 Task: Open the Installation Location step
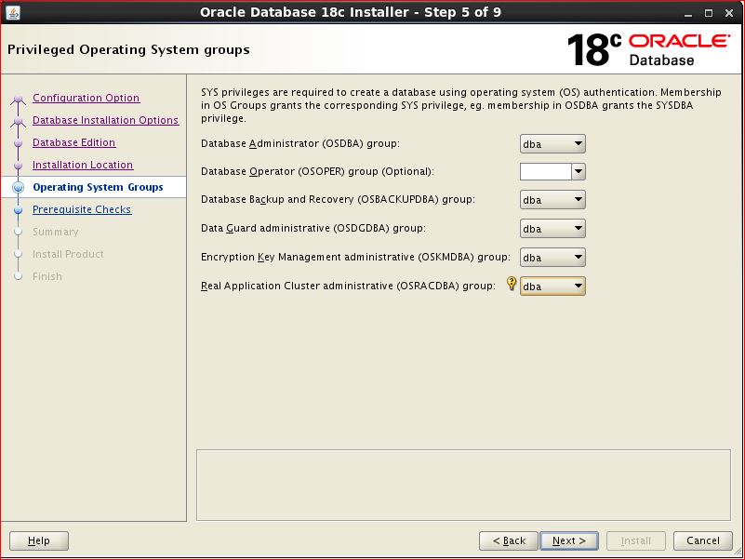(82, 166)
